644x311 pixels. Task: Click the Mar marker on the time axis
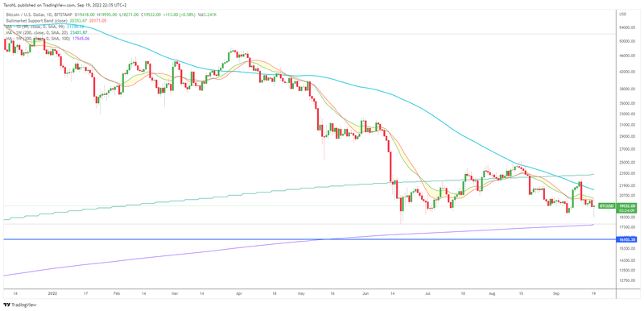175,294
